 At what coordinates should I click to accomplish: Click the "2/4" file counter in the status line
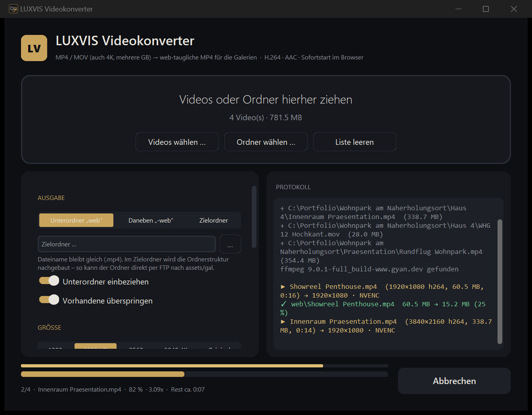26,389
